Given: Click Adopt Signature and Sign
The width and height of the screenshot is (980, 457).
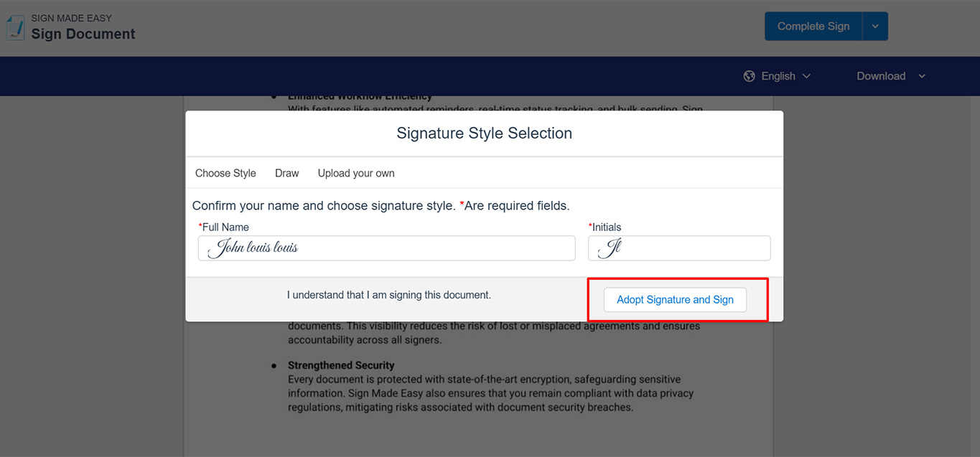Looking at the screenshot, I should point(675,300).
